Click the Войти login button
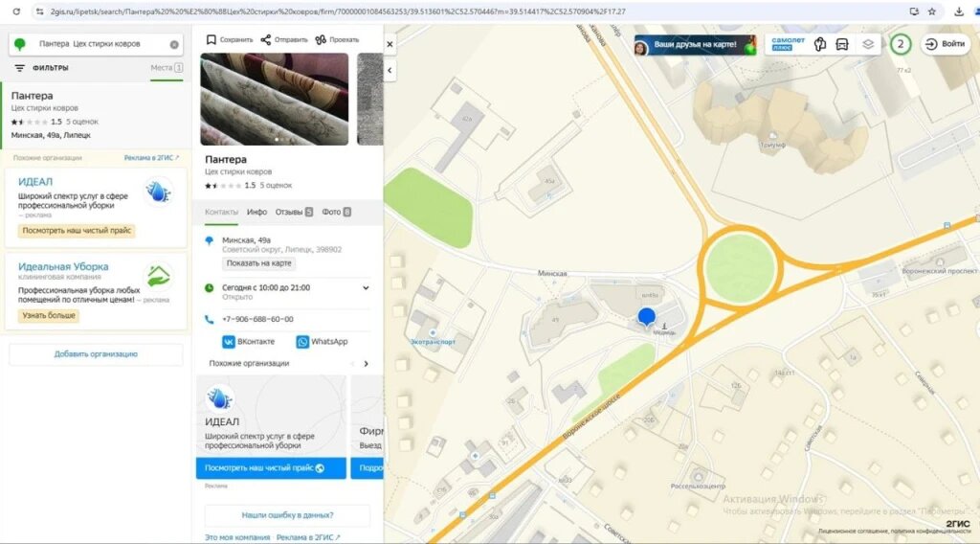The width and height of the screenshot is (980, 544). (x=946, y=44)
